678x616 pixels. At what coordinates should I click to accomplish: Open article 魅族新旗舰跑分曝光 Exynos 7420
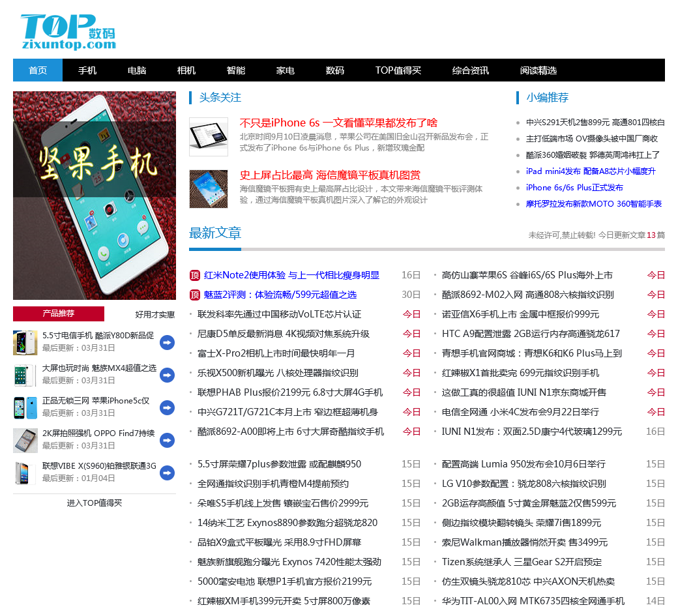289,562
